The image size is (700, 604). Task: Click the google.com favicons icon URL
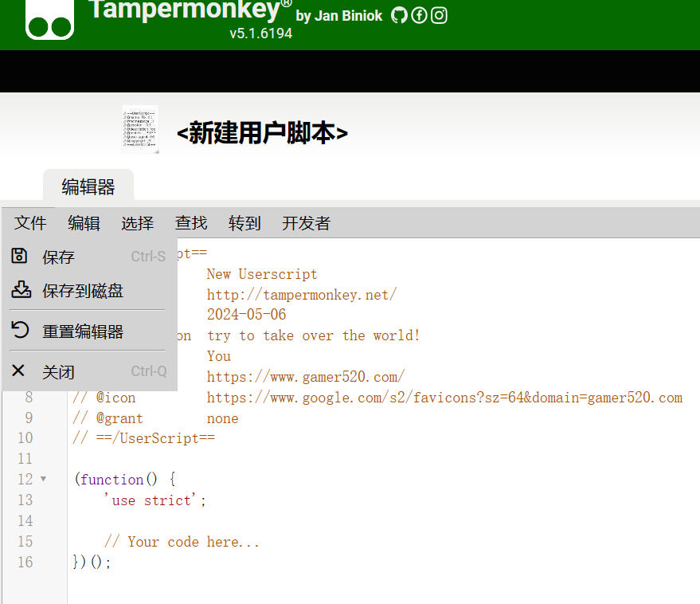(444, 398)
